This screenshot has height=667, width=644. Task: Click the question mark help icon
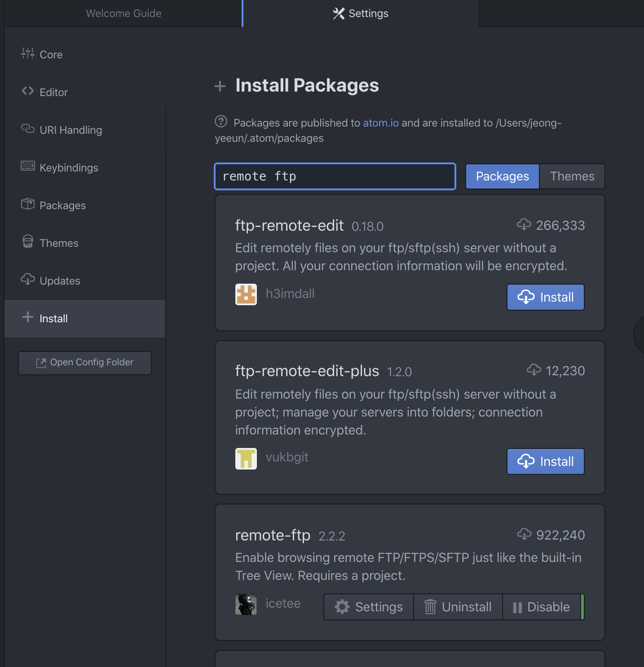(x=221, y=121)
